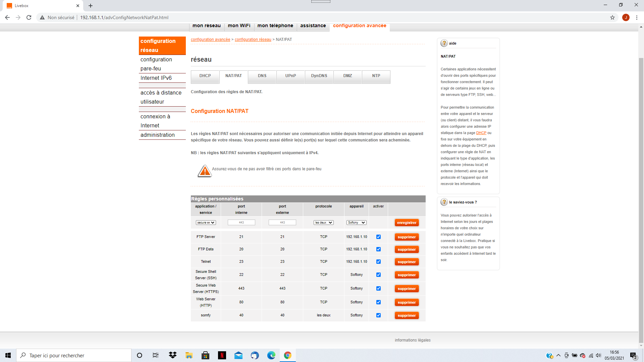Image resolution: width=644 pixels, height=362 pixels.
Task: Click the port interne input field
Action: point(241,223)
